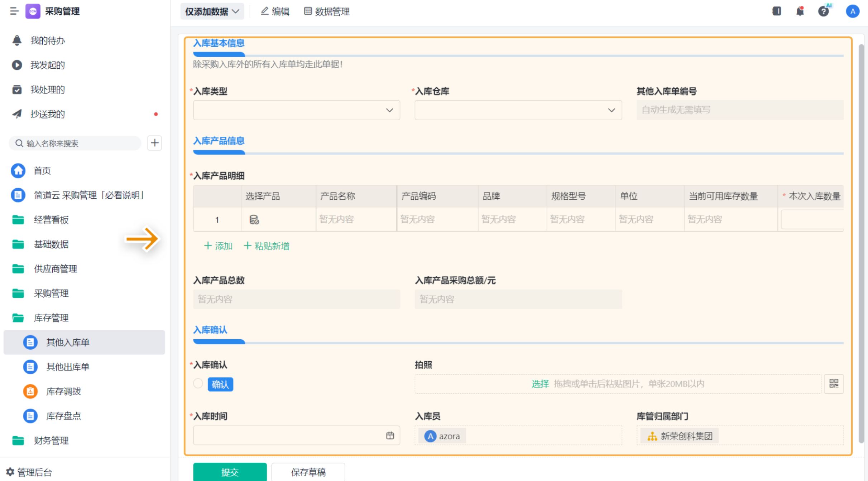This screenshot has height=481, width=868.
Task: Collapse the 库存管理 folder
Action: click(51, 318)
